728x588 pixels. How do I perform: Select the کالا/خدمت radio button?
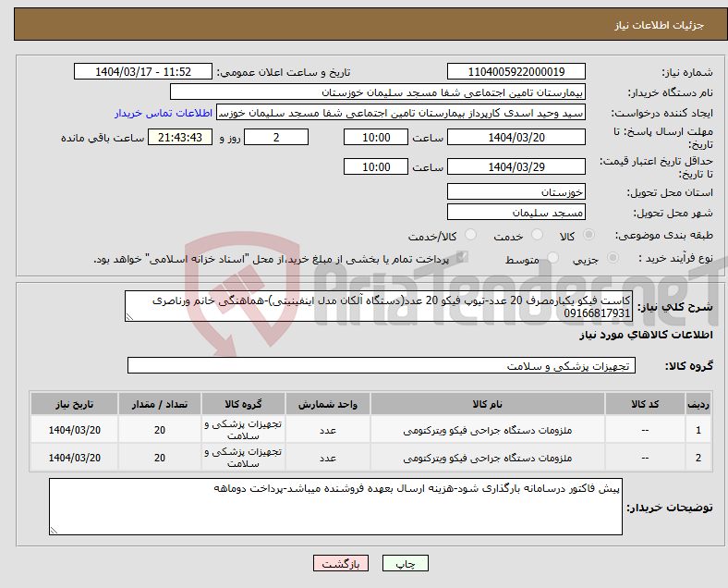coord(471,235)
